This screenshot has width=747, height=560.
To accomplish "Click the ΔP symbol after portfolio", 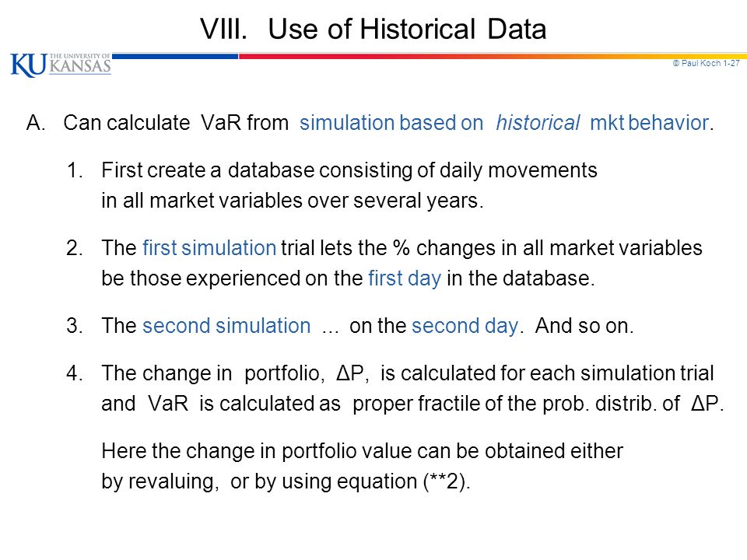I will click(x=352, y=373).
